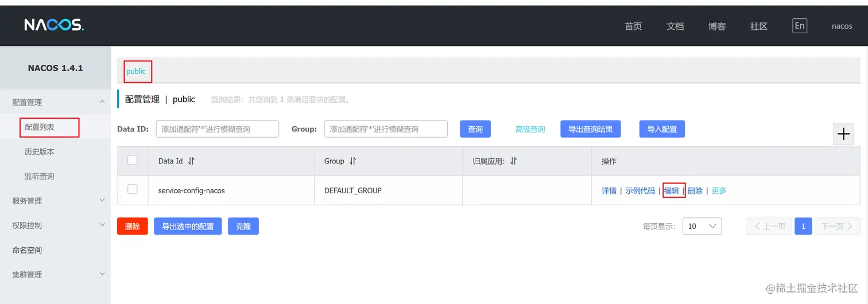Sort by Group column icon
Viewport: 868px width, 304px height.
pyautogui.click(x=352, y=161)
